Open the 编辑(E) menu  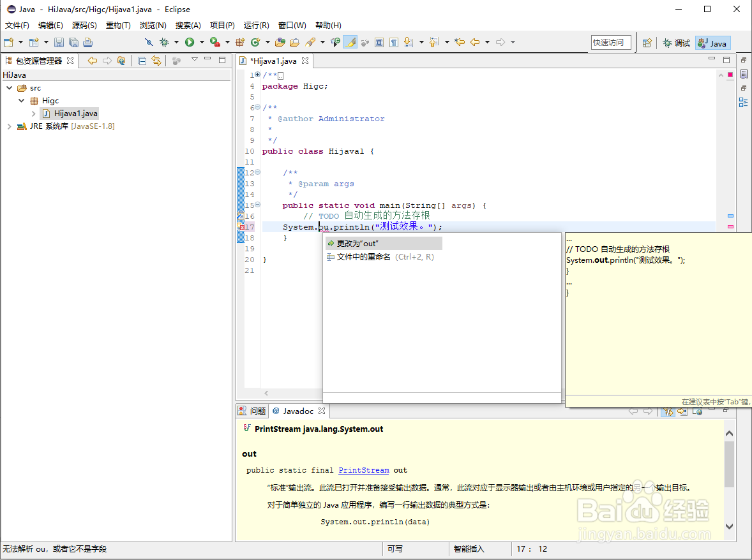click(50, 26)
